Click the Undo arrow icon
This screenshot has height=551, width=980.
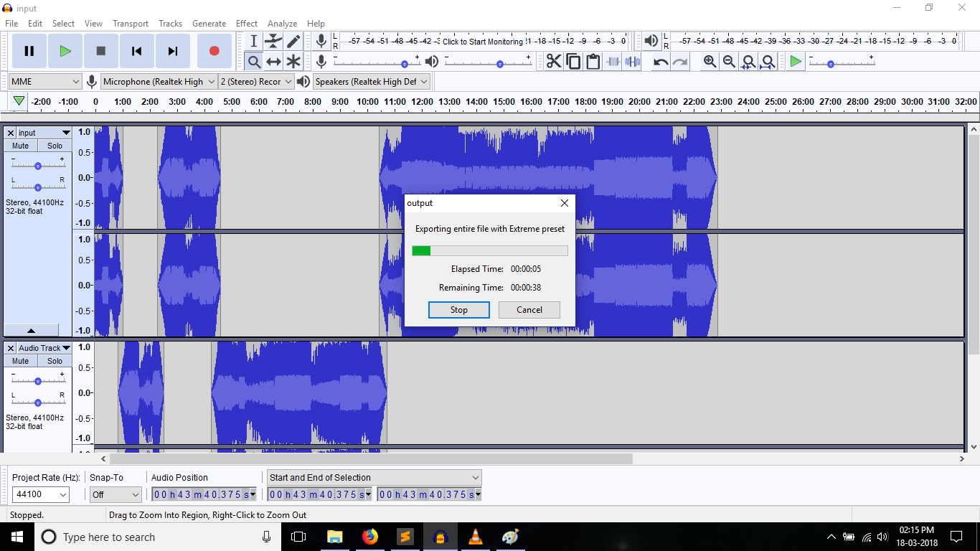coord(661,62)
